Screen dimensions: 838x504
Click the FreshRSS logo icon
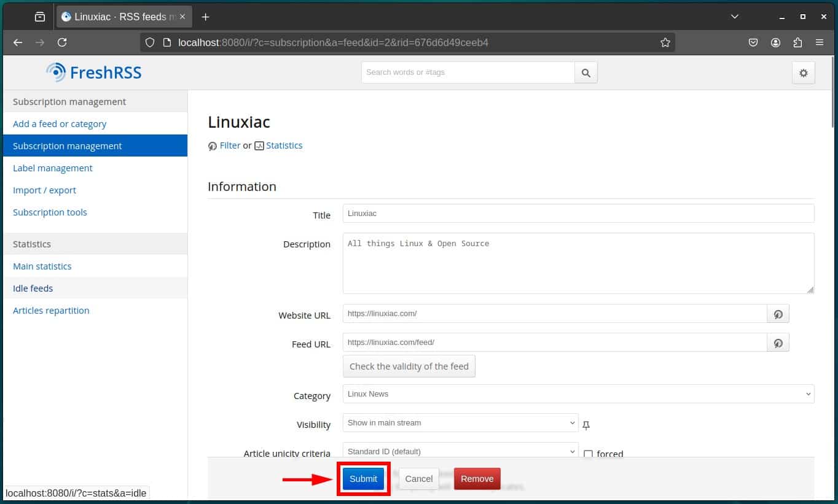coord(56,72)
